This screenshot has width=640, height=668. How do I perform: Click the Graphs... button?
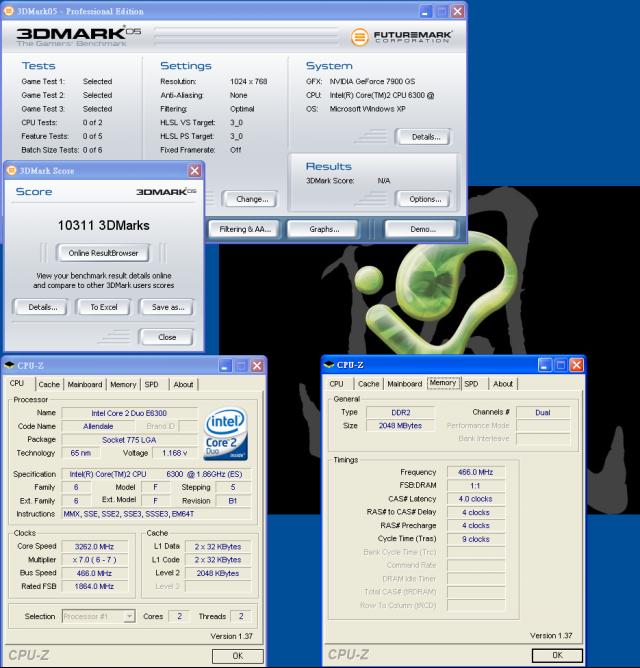pos(324,229)
